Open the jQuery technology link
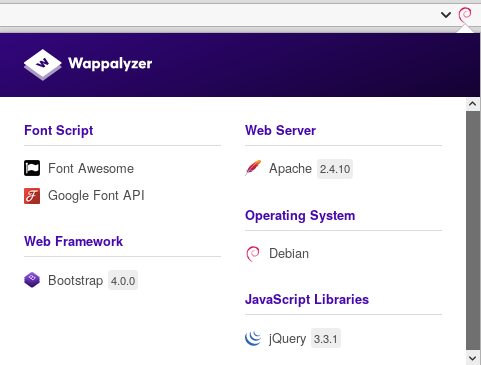 [287, 339]
